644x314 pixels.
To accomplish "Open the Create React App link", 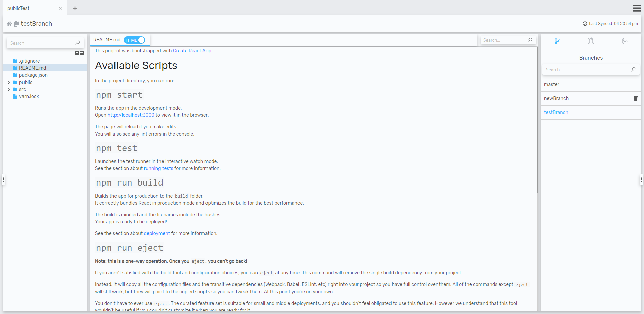I will [192, 51].
